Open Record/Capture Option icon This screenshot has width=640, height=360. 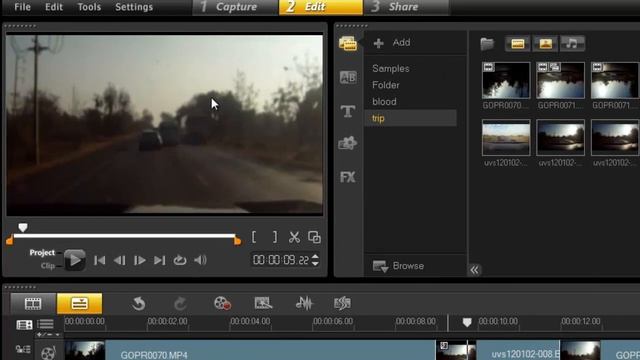(x=222, y=303)
